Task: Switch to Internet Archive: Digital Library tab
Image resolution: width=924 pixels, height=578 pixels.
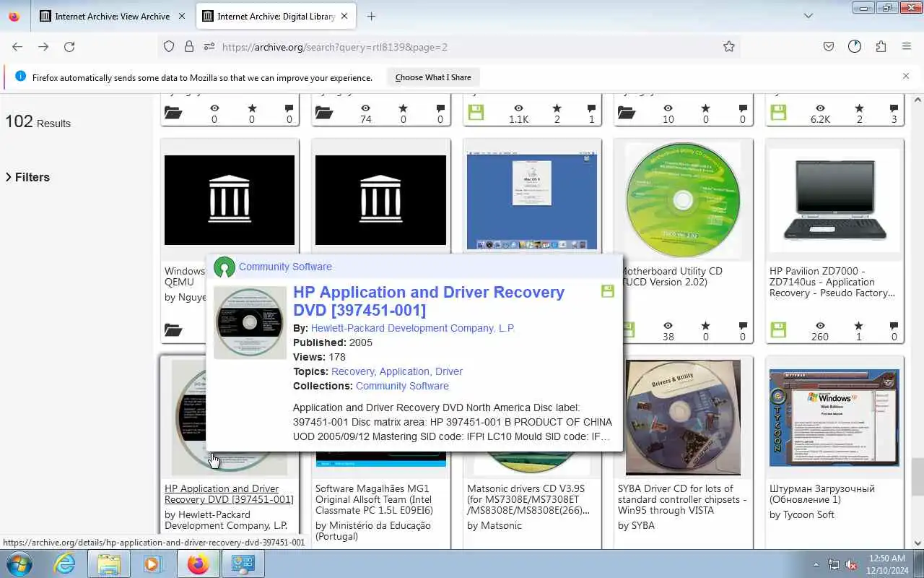Action: (x=276, y=16)
